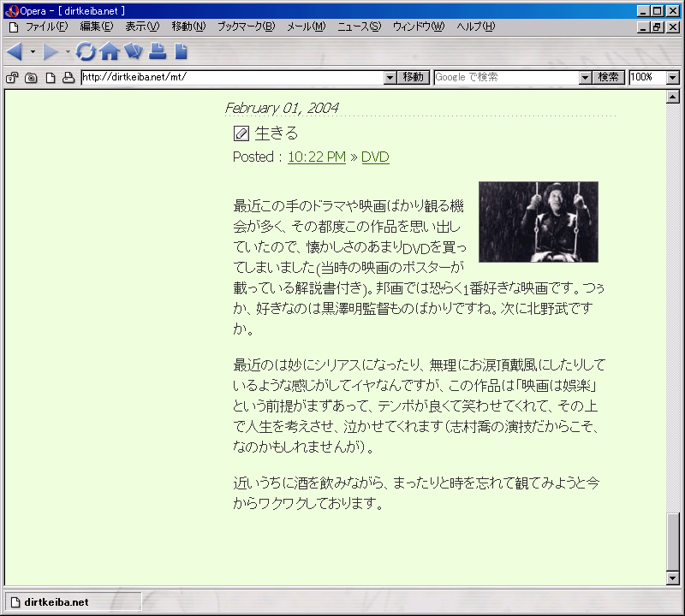Maximize the Opera window

tap(657, 11)
